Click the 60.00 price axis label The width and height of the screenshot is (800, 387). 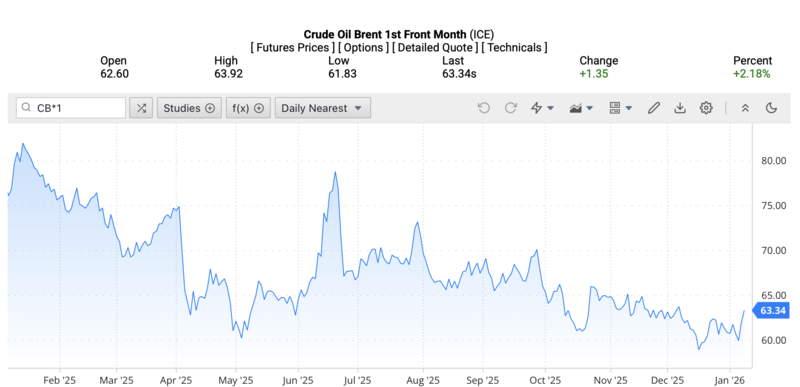(773, 340)
